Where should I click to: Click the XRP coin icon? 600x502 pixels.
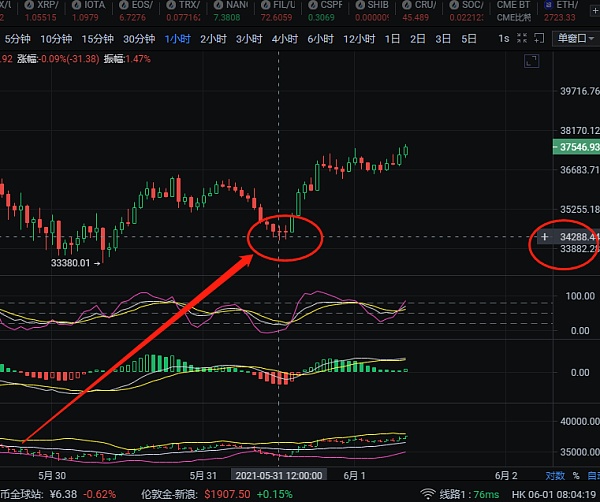pos(29,5)
